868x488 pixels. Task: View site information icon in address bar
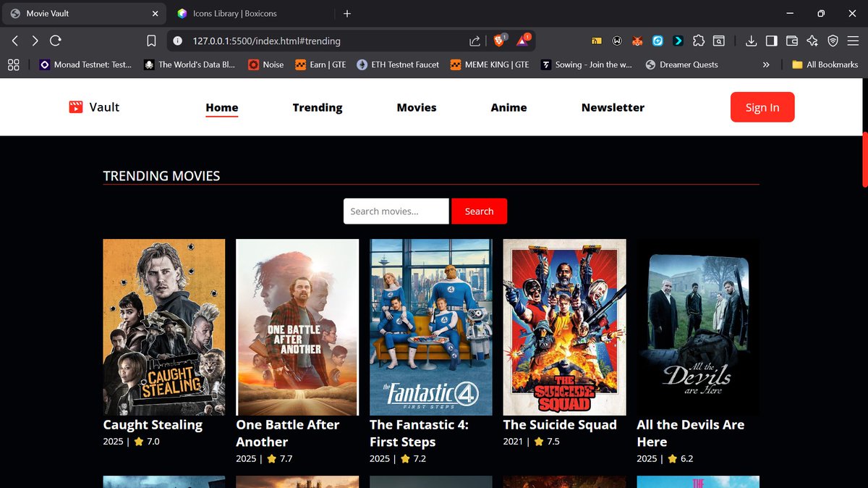[178, 41]
